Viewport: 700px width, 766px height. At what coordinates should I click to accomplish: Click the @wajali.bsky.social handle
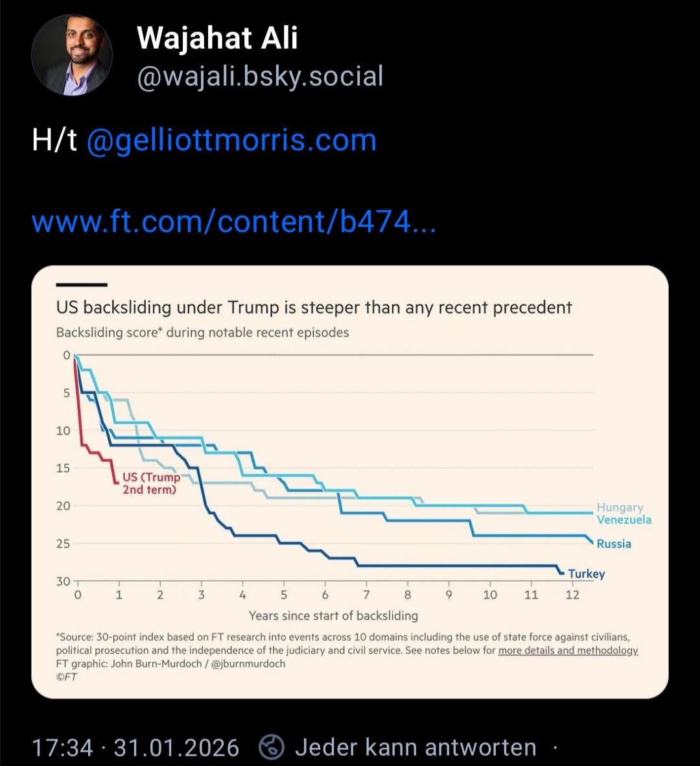(x=260, y=77)
